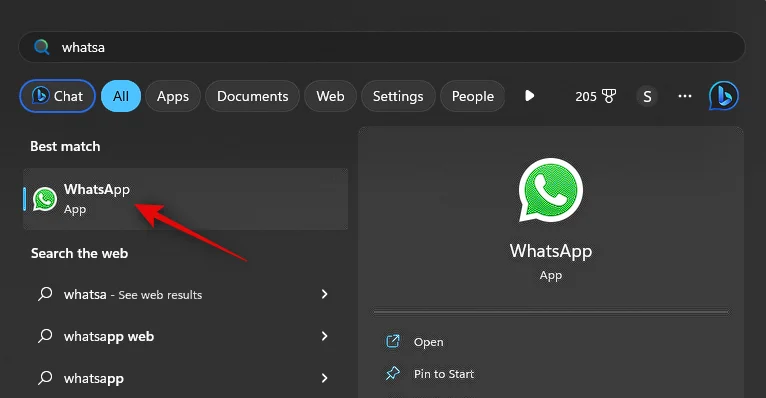The height and width of the screenshot is (398, 766).
Task: Click the search icon beside 'whatsa' suggestion
Action: pyautogui.click(x=45, y=294)
